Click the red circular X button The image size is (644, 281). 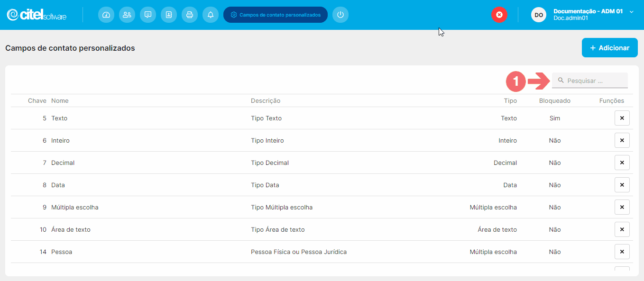(499, 15)
